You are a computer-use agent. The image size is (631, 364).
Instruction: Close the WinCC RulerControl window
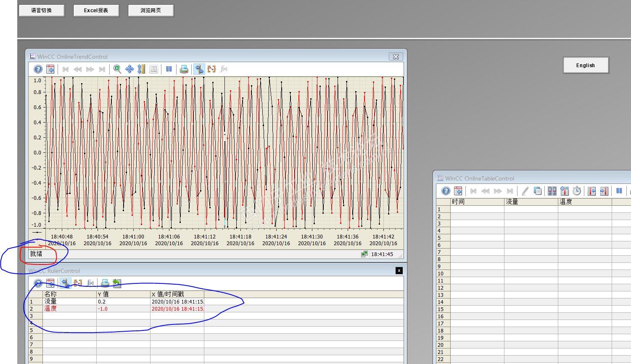click(399, 271)
